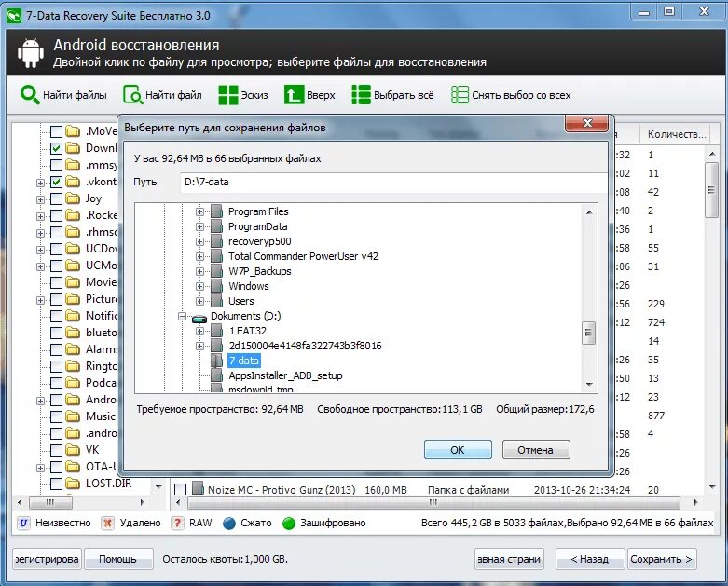The image size is (728, 586).
Task: Collapse the Dokuments (D:) drive node
Action: (182, 317)
